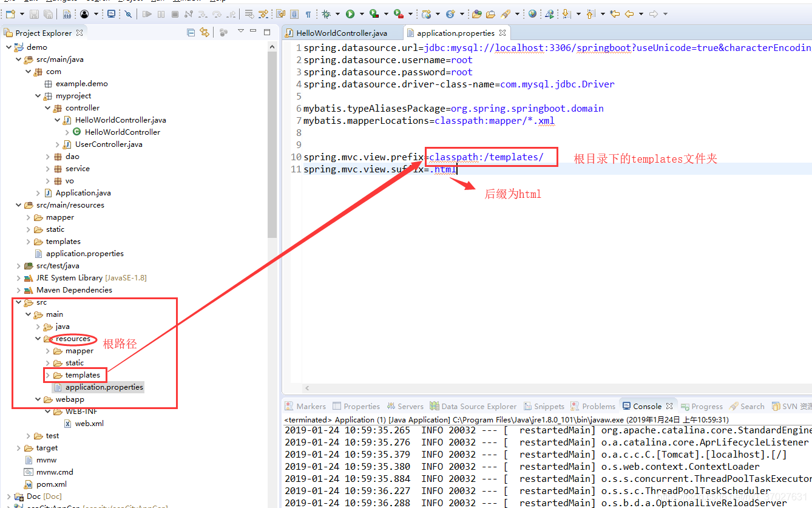812x508 pixels.
Task: Click the Save All toolbar icon
Action: (47, 15)
